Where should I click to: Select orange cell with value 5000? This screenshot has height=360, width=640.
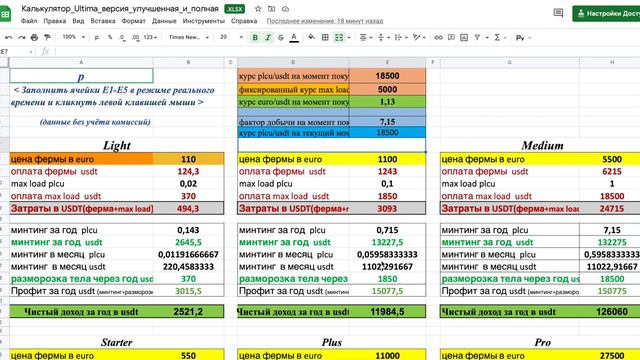click(387, 89)
